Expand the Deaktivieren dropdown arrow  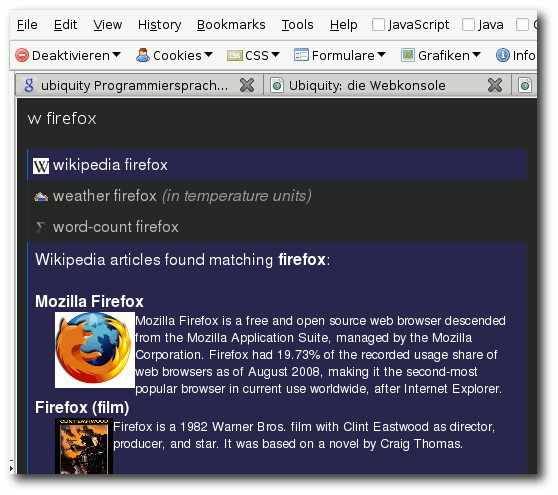tap(116, 55)
